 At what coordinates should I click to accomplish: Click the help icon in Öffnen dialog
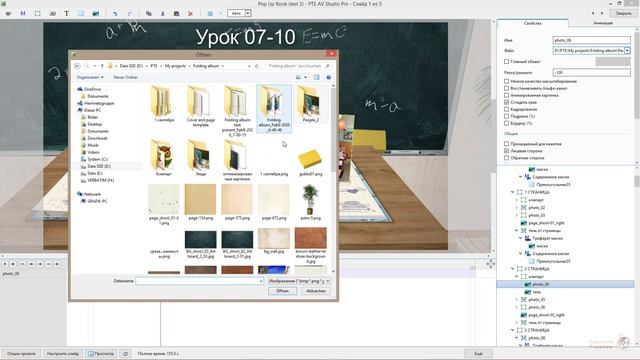pyautogui.click(x=329, y=77)
